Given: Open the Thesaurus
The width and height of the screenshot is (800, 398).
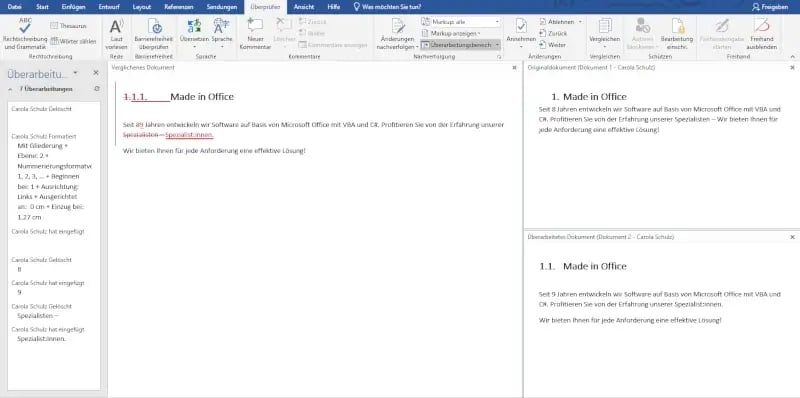Looking at the screenshot, I should pyautogui.click(x=69, y=26).
